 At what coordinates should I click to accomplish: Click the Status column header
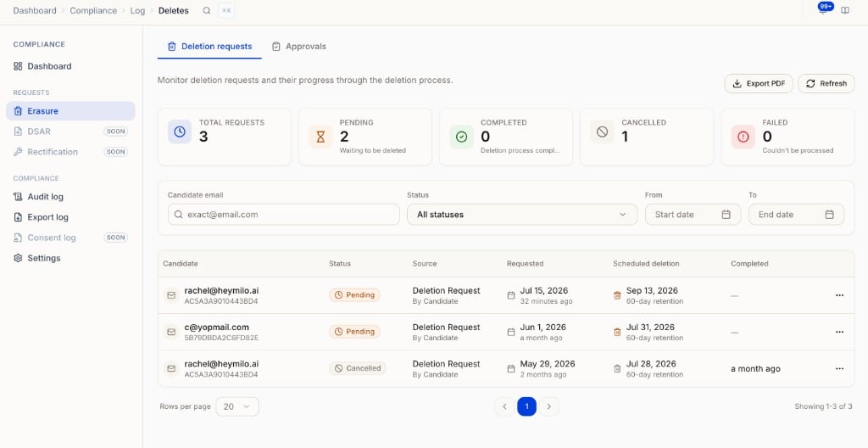click(x=339, y=264)
